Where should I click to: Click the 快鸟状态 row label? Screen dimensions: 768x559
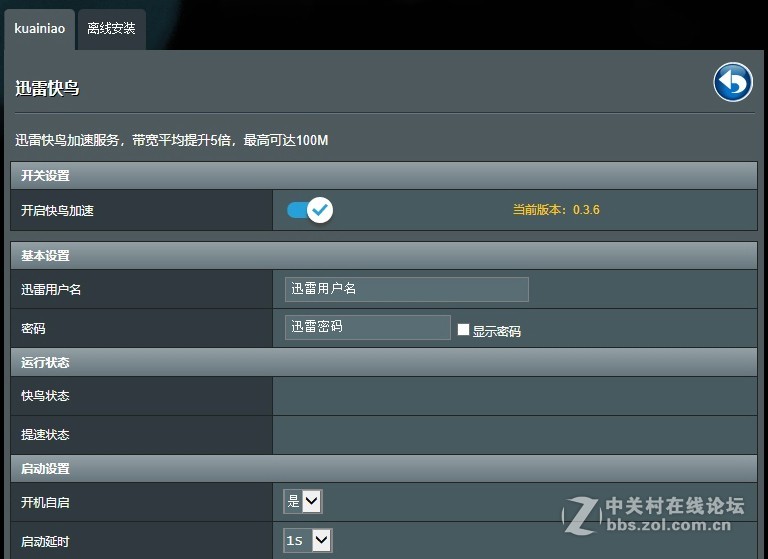coord(45,396)
